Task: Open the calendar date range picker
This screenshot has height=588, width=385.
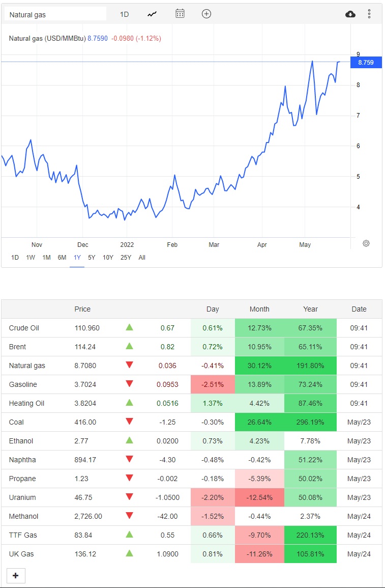Action: tap(180, 14)
